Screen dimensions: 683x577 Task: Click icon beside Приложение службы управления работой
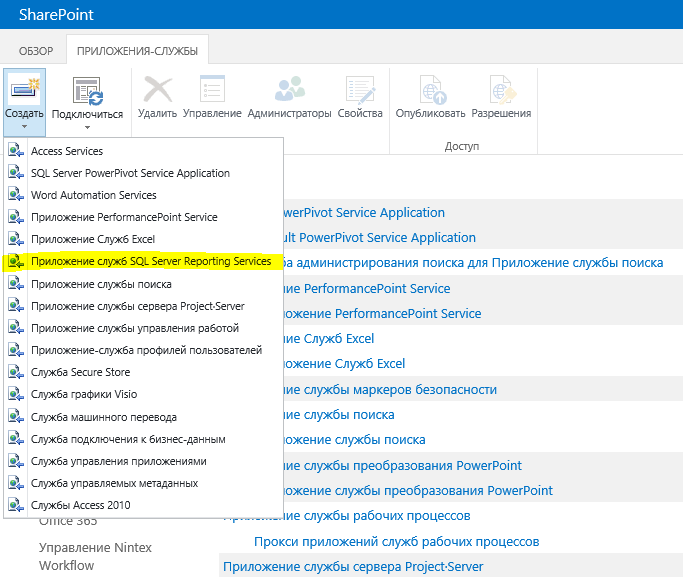[16, 327]
